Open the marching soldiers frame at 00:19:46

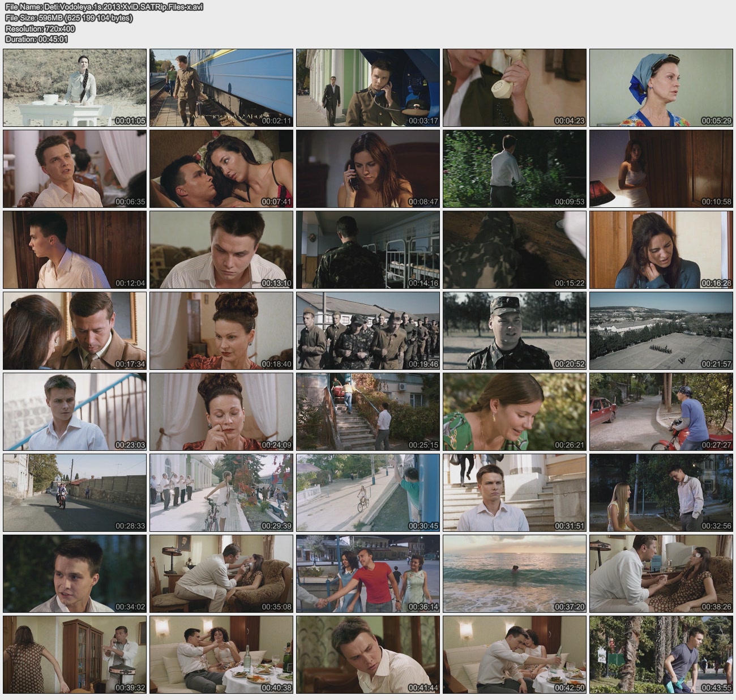[368, 331]
